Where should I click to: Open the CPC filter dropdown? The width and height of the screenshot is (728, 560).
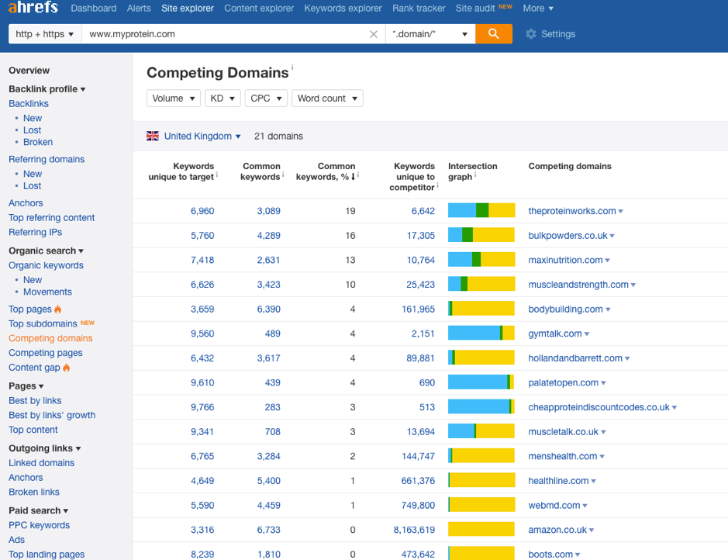point(266,99)
